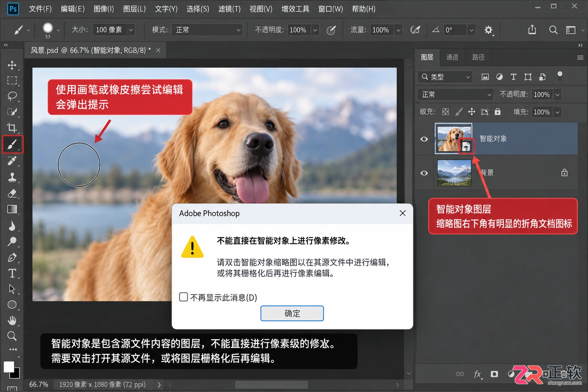This screenshot has width=588, height=392.
Task: Select the Hand tool
Action: coord(12,320)
